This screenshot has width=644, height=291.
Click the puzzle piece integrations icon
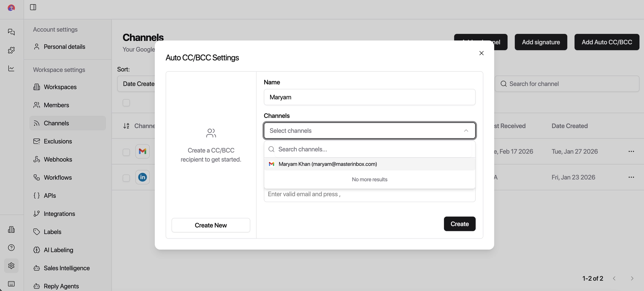coord(11,50)
